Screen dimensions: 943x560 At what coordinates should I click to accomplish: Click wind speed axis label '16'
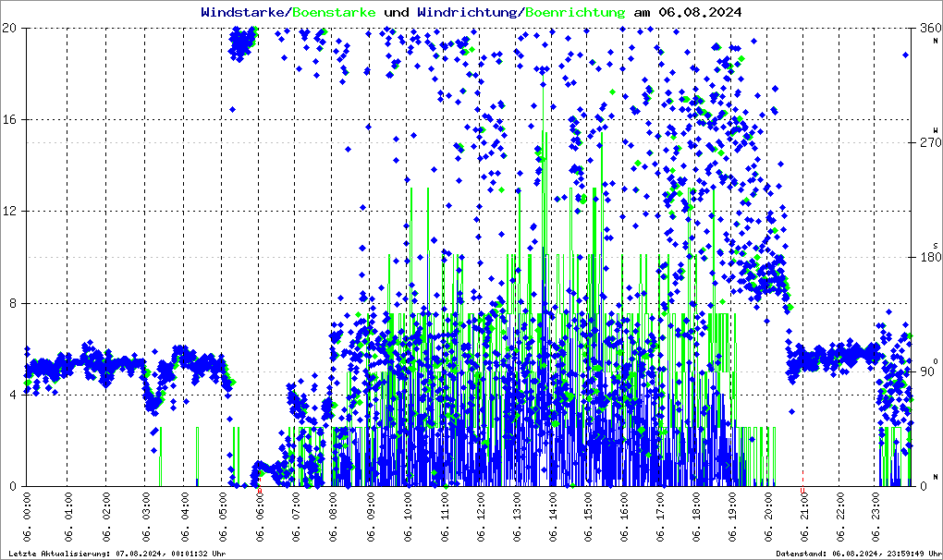pyautogui.click(x=9, y=119)
